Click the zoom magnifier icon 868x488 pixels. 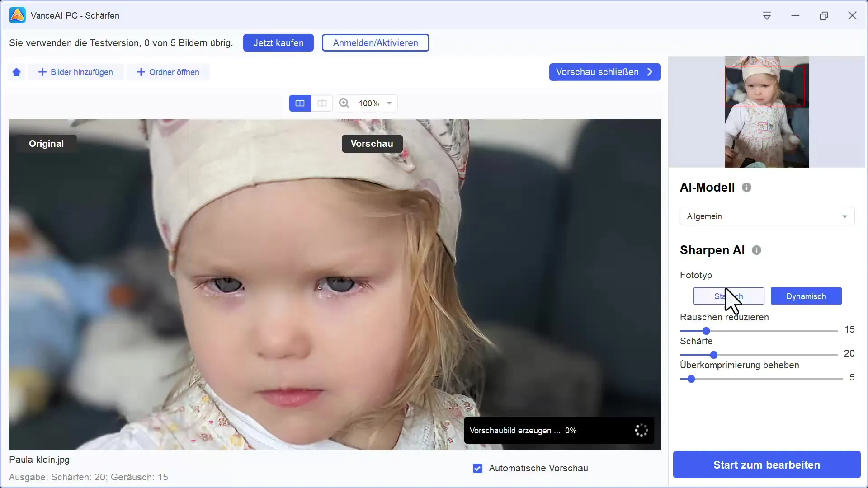click(x=344, y=103)
